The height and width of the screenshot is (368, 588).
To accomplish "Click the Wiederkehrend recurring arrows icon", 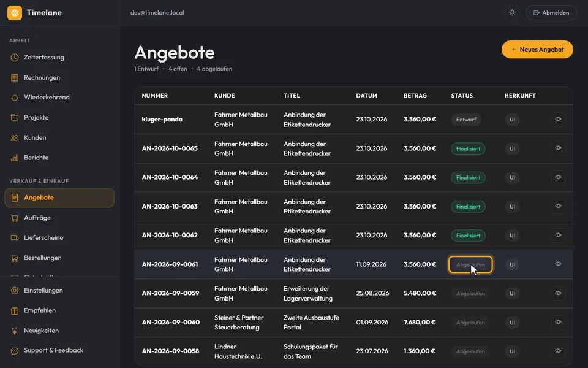I will pyautogui.click(x=15, y=98).
